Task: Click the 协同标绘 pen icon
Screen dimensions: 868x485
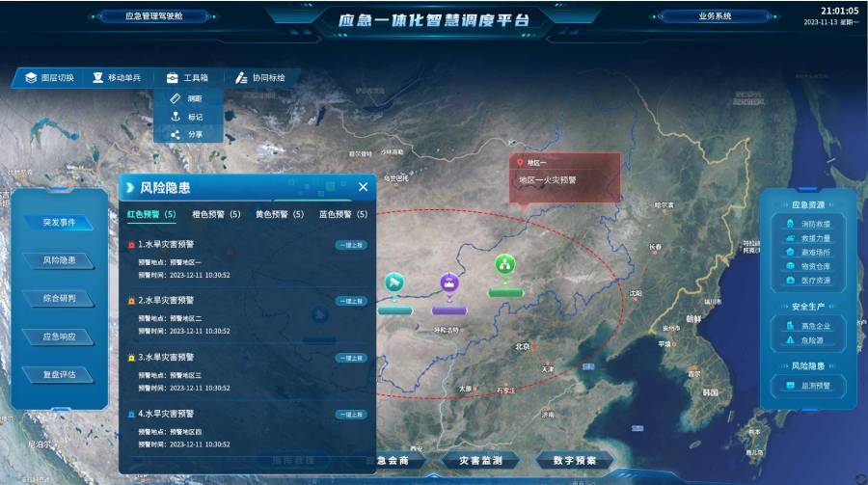Action: pos(241,78)
